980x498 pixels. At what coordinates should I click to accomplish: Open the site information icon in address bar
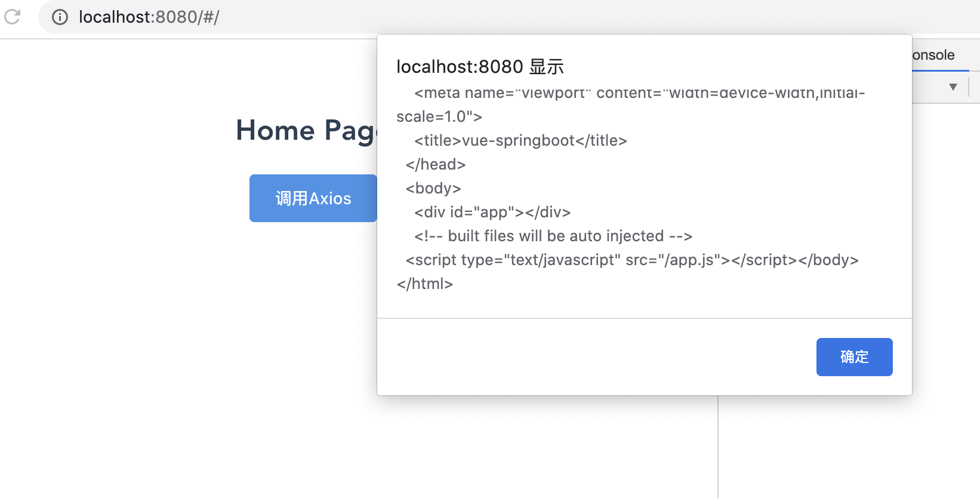click(60, 17)
